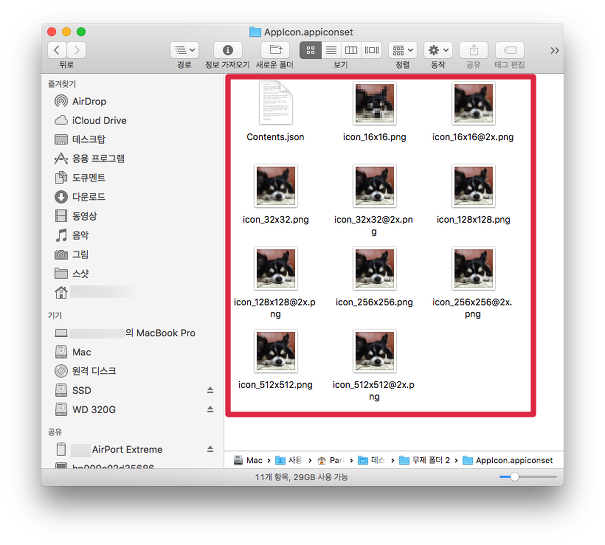Click Mac in the path bar
Viewport: 605px width, 545px height.
point(248,460)
